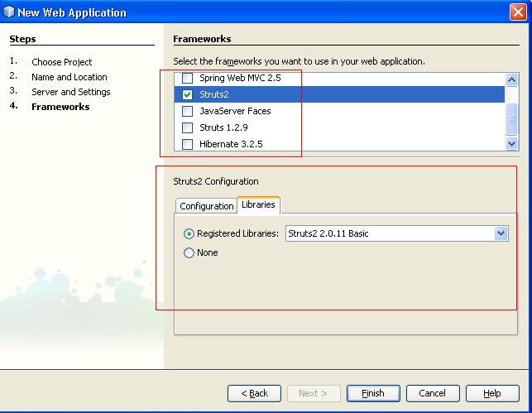
Task: Cancel the wizard
Action: pos(433,393)
